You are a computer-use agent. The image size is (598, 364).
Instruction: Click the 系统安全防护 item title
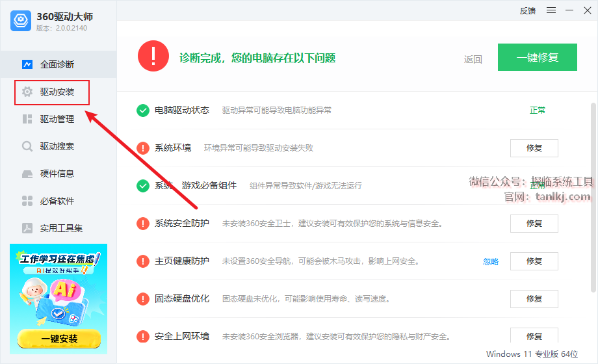(x=182, y=223)
